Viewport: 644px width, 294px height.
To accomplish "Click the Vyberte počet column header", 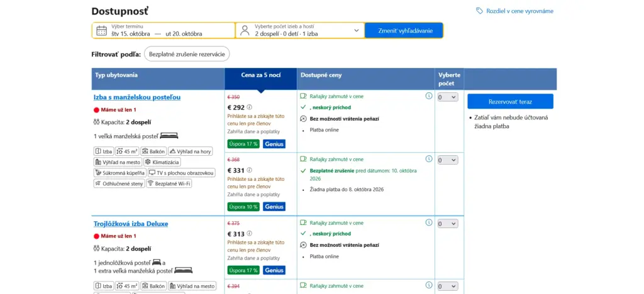I will coord(449,79).
